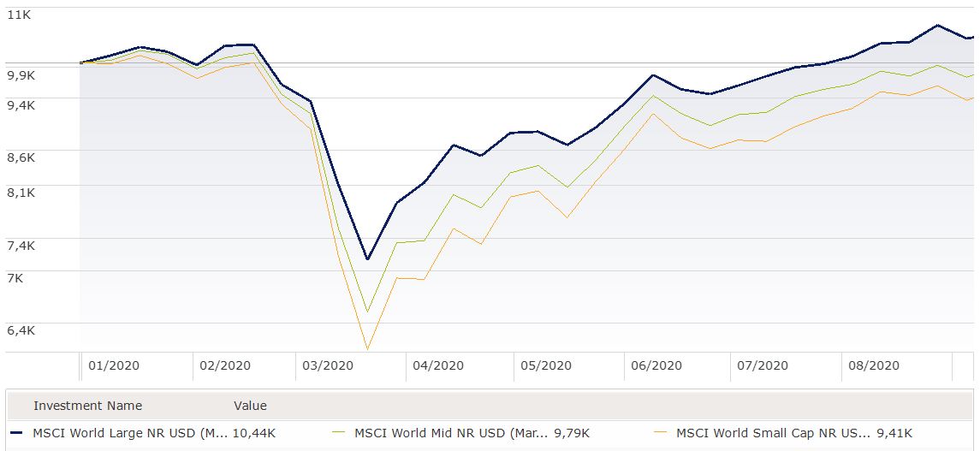Click the orange MSCI World Small Cap legend marker

point(661,433)
